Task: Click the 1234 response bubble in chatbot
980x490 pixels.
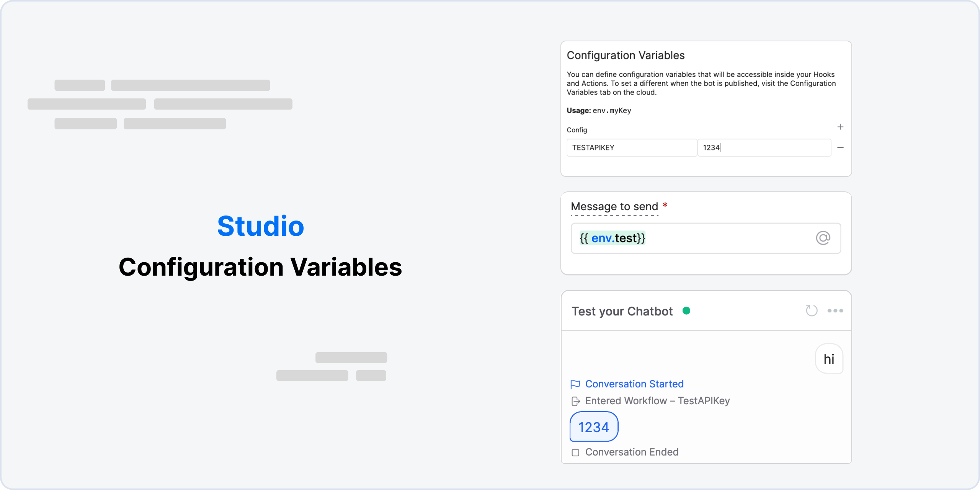Action: click(594, 427)
